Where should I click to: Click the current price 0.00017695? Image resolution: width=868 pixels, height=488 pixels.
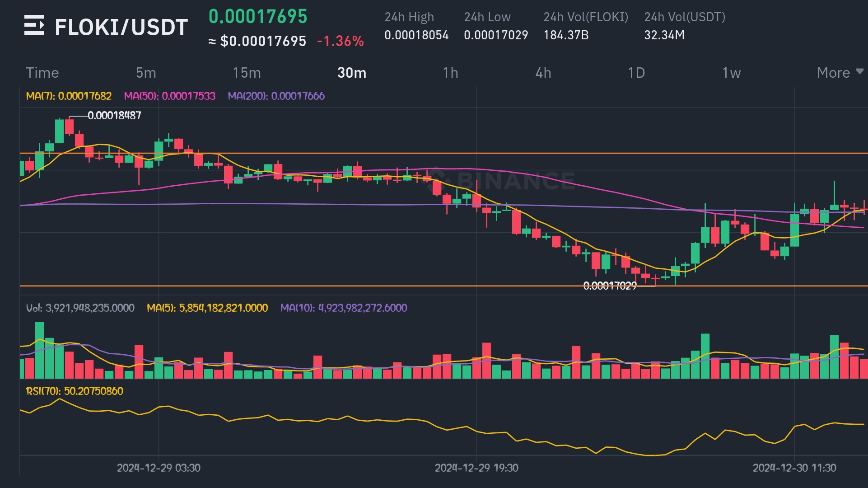tap(258, 17)
